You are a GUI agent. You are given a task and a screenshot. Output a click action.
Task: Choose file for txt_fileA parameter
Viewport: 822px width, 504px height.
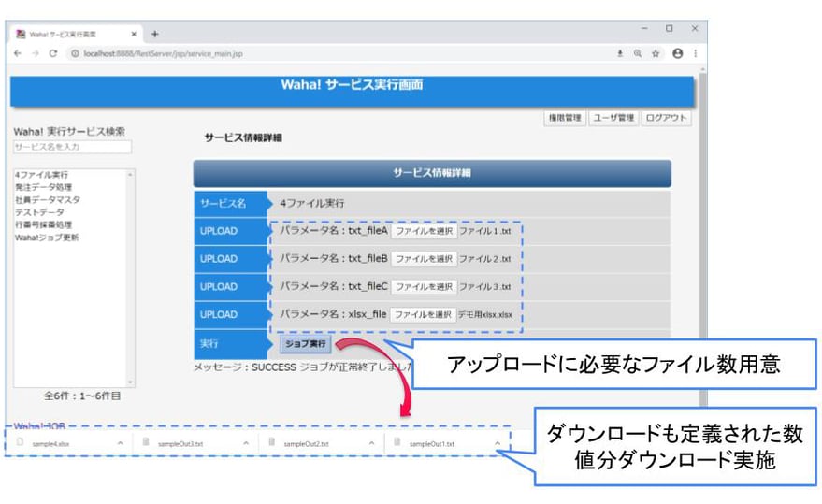click(425, 231)
